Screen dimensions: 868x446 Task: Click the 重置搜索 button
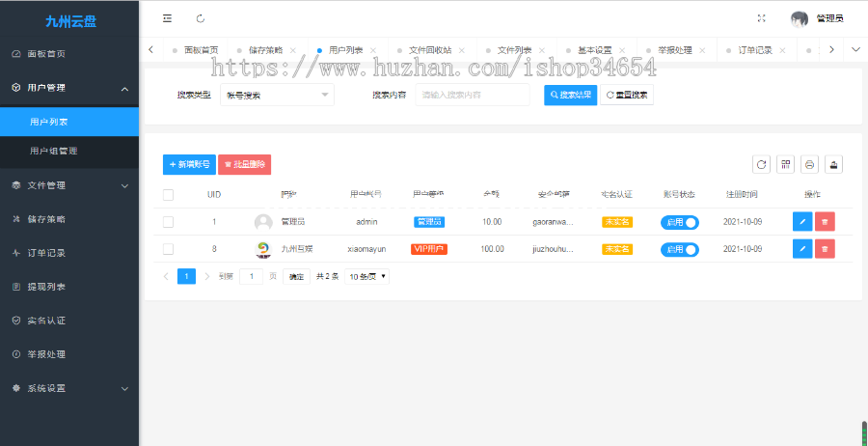point(627,95)
